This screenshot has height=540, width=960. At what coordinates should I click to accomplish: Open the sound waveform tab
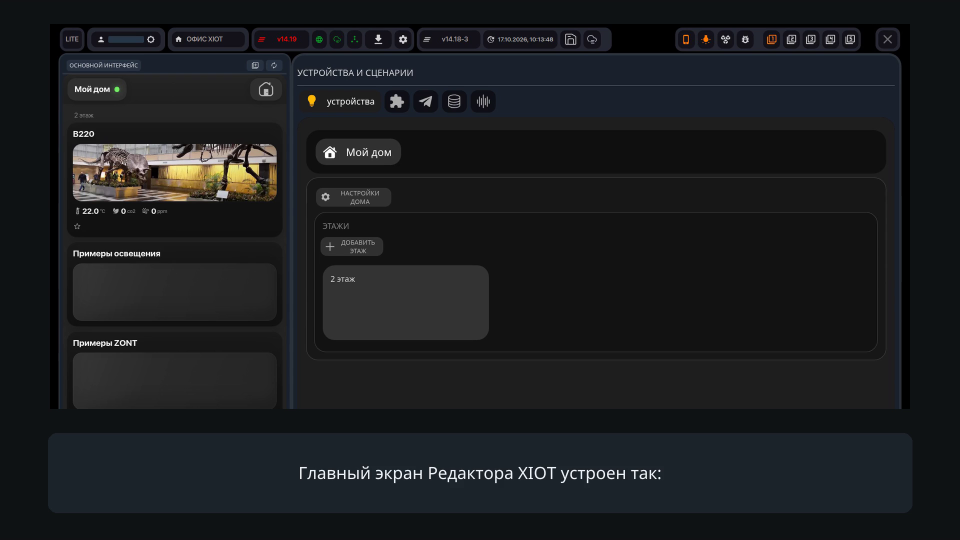483,102
